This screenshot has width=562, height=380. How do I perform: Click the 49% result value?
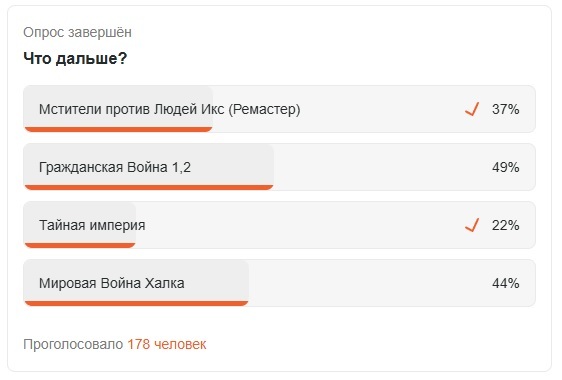pyautogui.click(x=505, y=167)
